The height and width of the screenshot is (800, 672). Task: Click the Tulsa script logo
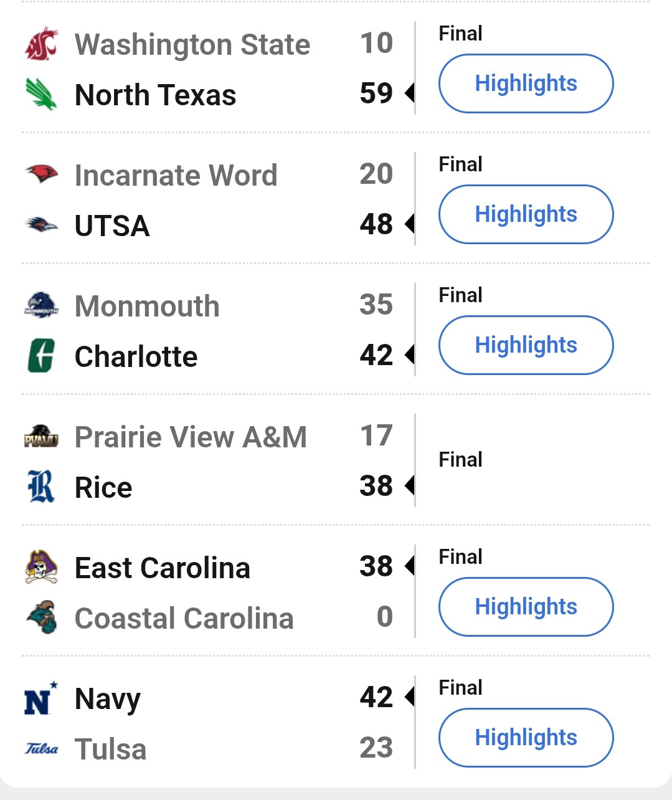(41, 748)
